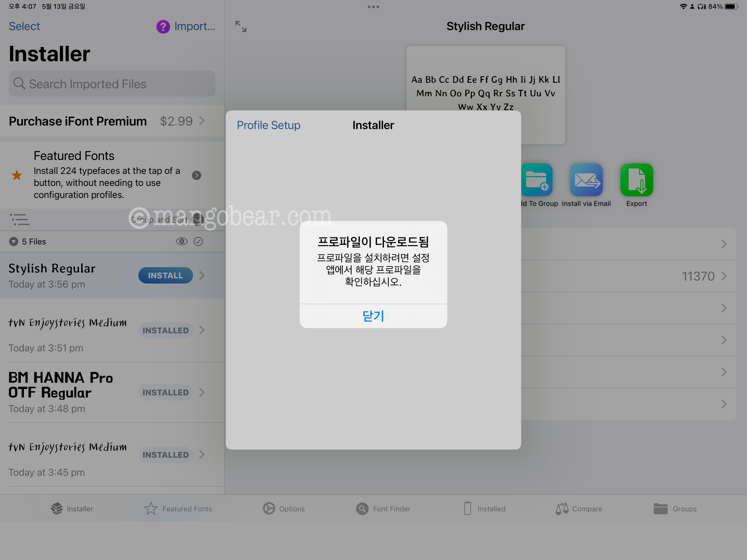
Task: Collapse the 5 Files disclosure triangle
Action: 13,241
